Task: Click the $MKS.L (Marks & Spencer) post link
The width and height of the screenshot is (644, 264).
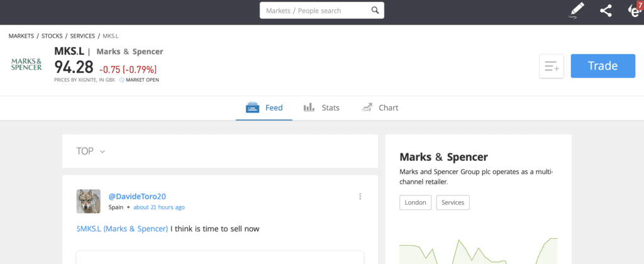Action: coord(122,229)
